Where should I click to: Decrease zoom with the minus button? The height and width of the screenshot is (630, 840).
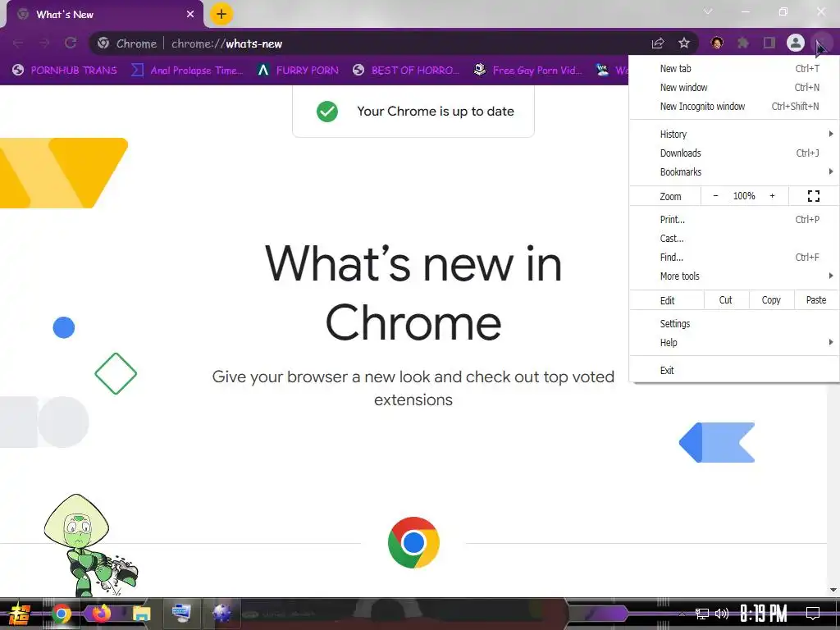click(x=715, y=196)
